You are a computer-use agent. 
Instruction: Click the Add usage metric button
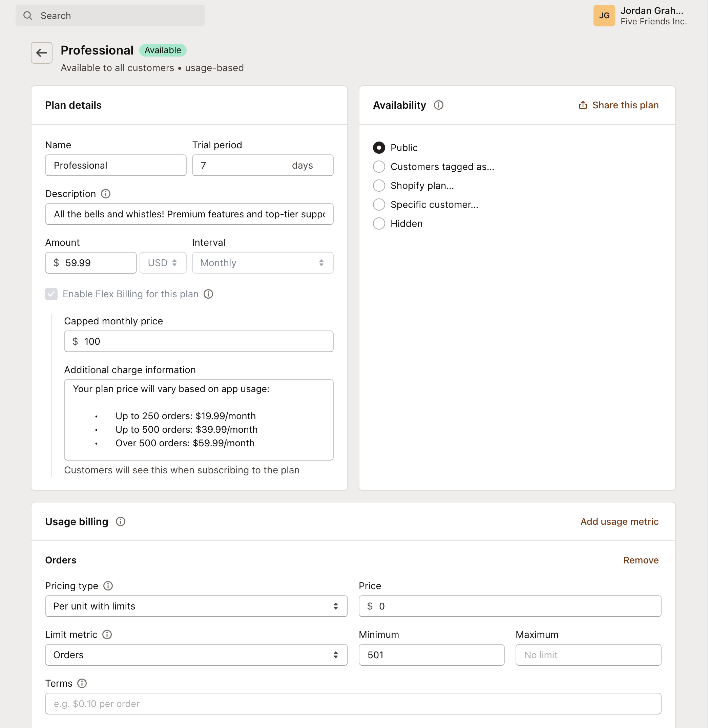[620, 521]
